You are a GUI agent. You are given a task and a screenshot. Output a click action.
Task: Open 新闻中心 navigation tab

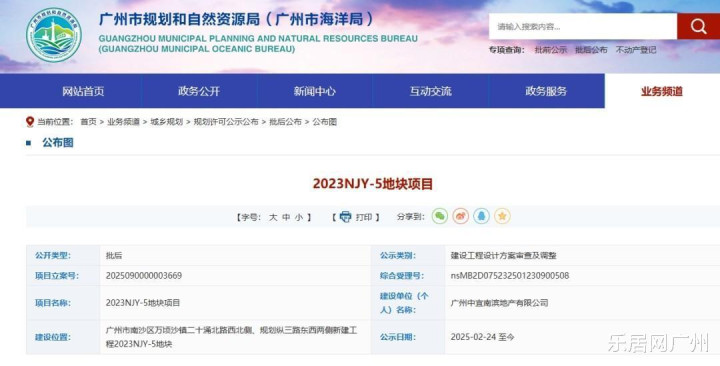(315, 91)
